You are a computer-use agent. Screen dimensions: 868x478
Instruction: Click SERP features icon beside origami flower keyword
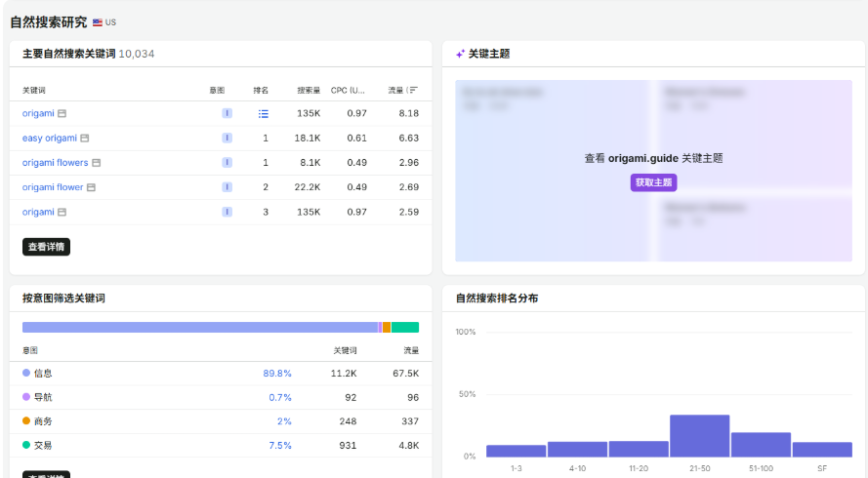tap(92, 187)
